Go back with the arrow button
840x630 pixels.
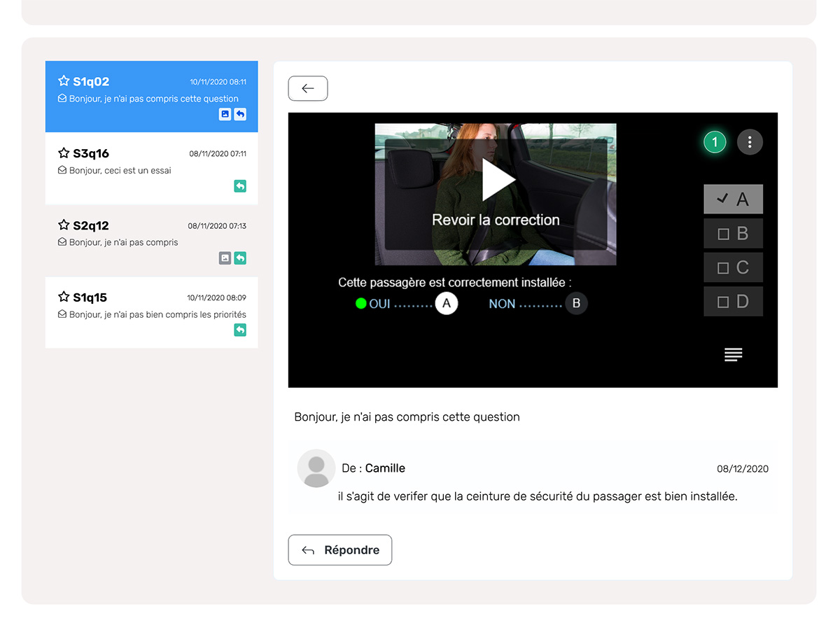tap(308, 88)
